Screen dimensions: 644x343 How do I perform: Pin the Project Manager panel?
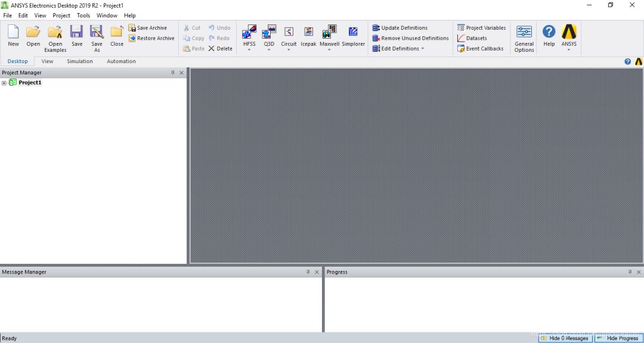[173, 73]
